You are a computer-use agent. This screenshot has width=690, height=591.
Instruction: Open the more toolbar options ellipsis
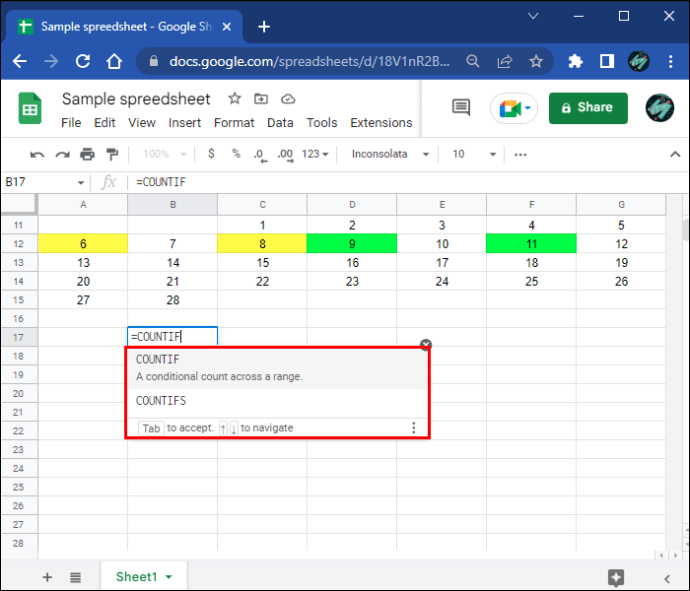tap(520, 154)
